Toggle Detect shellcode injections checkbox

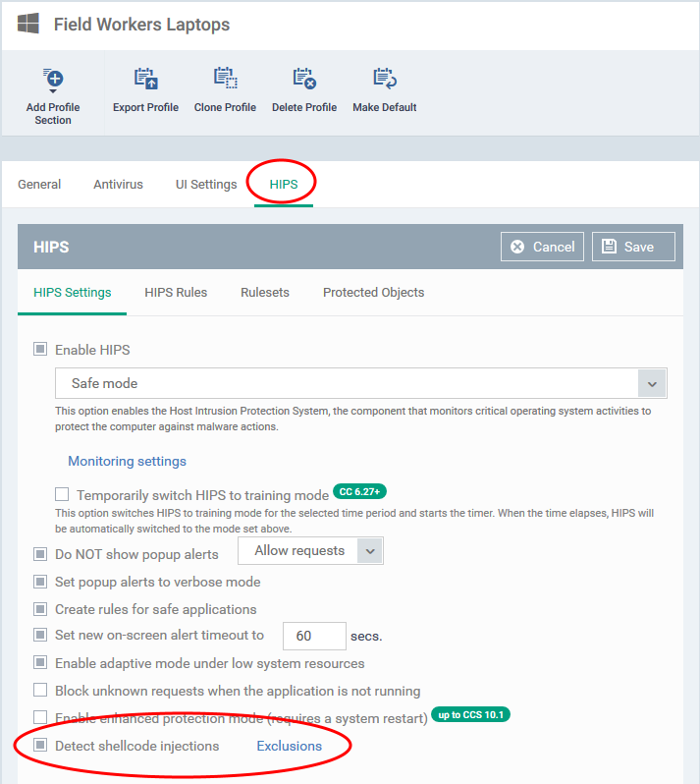pos(41,746)
